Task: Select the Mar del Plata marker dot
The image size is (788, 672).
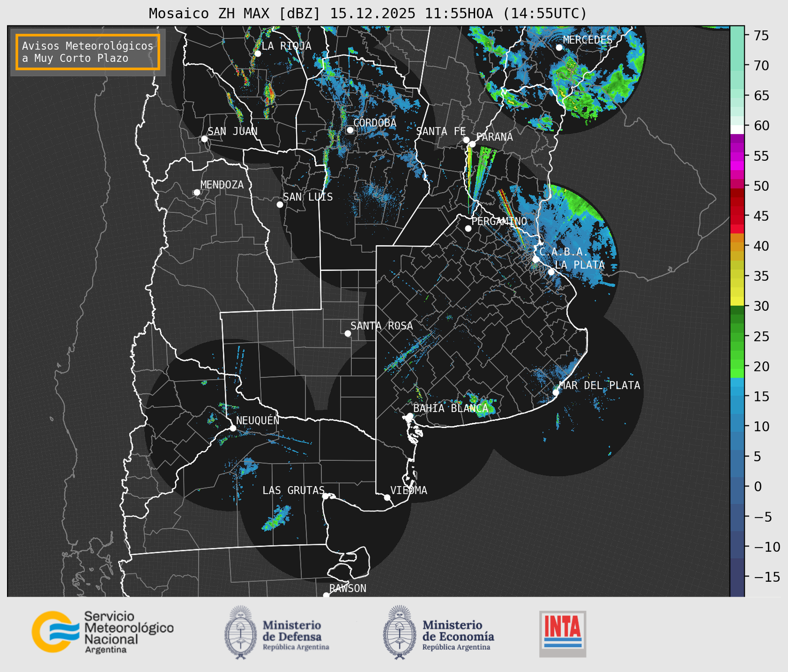Action: (x=556, y=392)
